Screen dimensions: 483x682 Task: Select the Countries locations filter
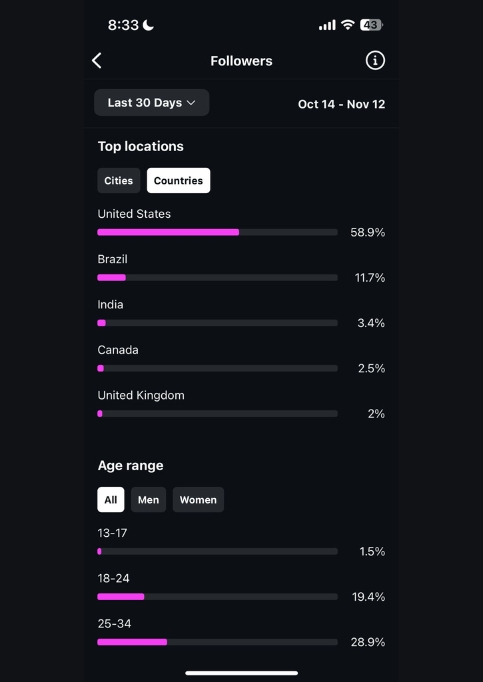[178, 181]
